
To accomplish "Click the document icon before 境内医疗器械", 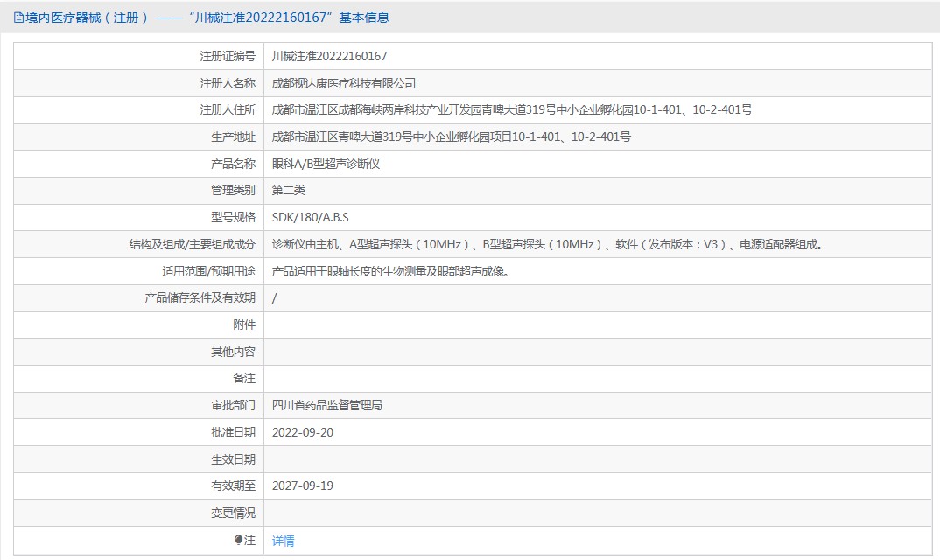I will (x=18, y=18).
